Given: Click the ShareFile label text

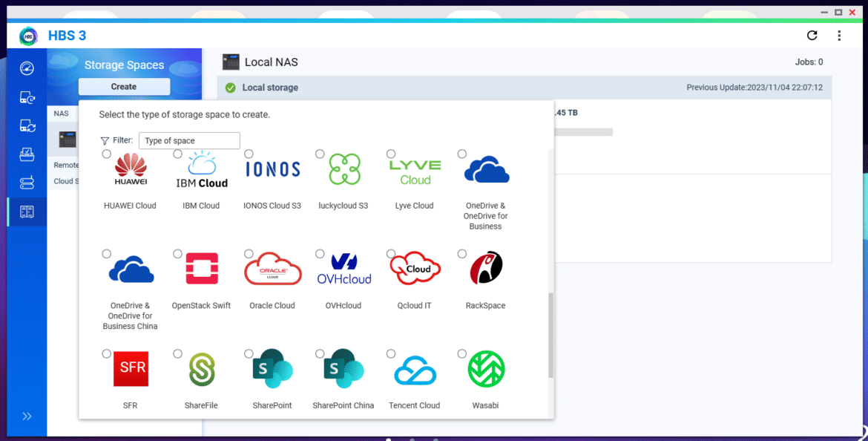Looking at the screenshot, I should click(x=201, y=405).
